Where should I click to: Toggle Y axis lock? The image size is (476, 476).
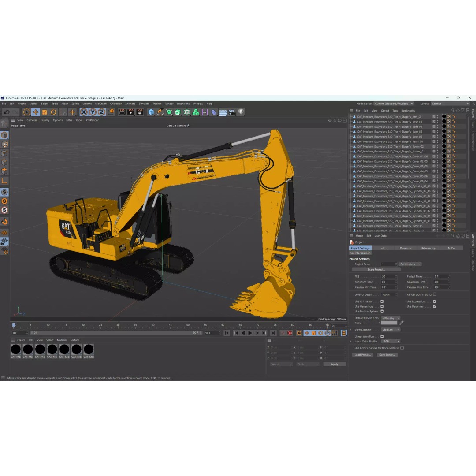[x=93, y=112]
